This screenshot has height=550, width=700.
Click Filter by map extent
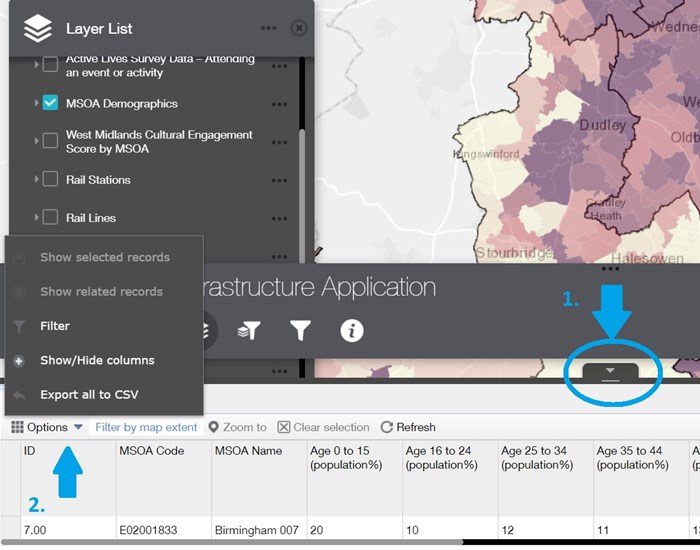pyautogui.click(x=146, y=427)
